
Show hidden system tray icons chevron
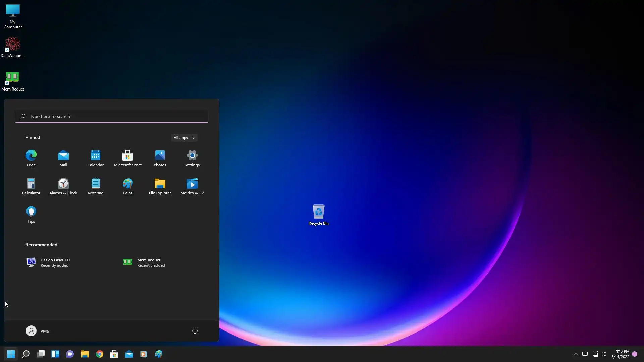click(x=576, y=354)
